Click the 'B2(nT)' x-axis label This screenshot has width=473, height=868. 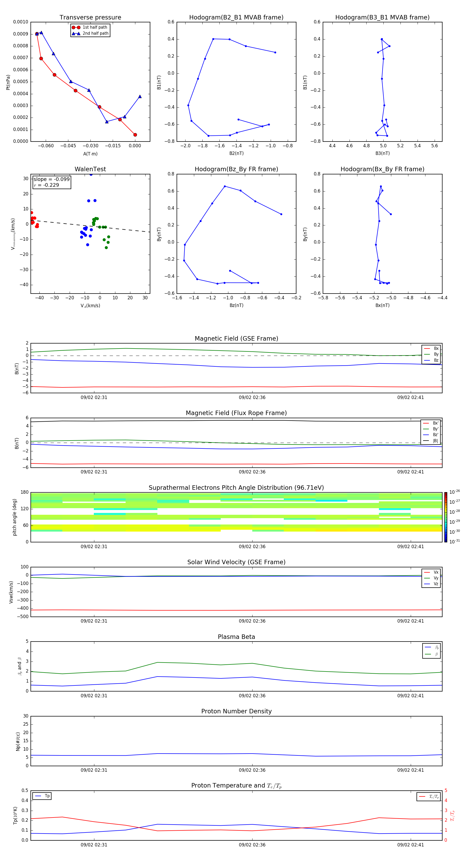coord(236,153)
